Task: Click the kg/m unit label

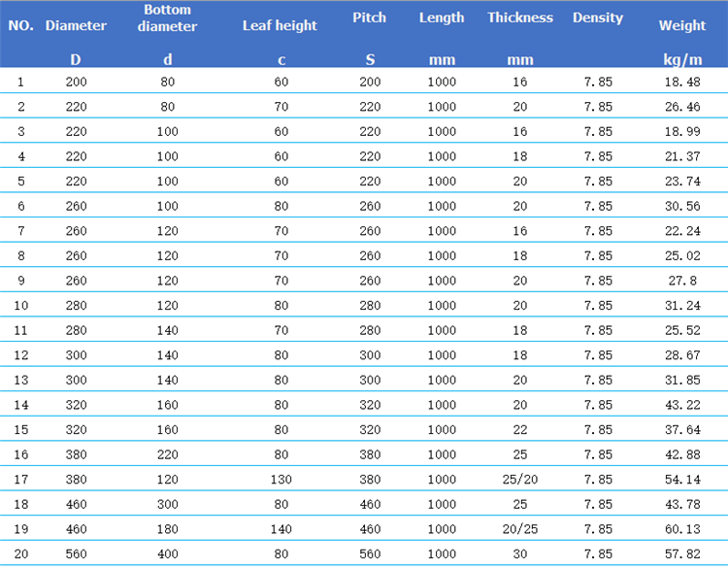Action: [x=682, y=59]
